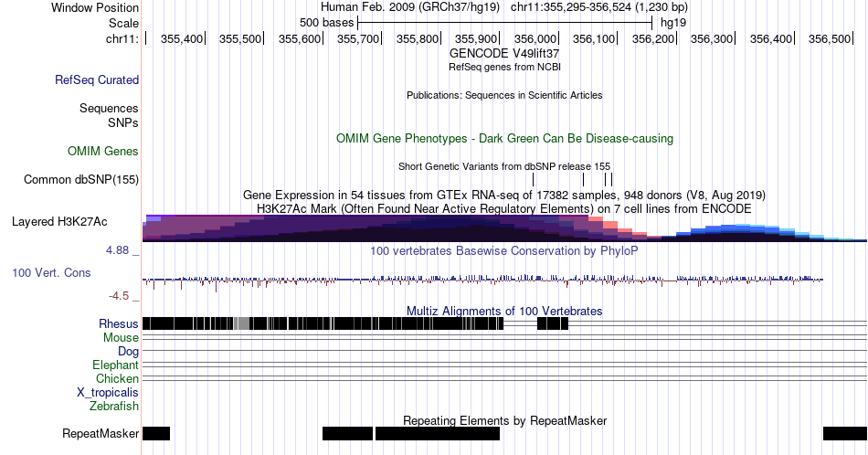Click 100 vertebrates Basewise Conservation title
Viewport: 868px width, 455px height.
504,250
